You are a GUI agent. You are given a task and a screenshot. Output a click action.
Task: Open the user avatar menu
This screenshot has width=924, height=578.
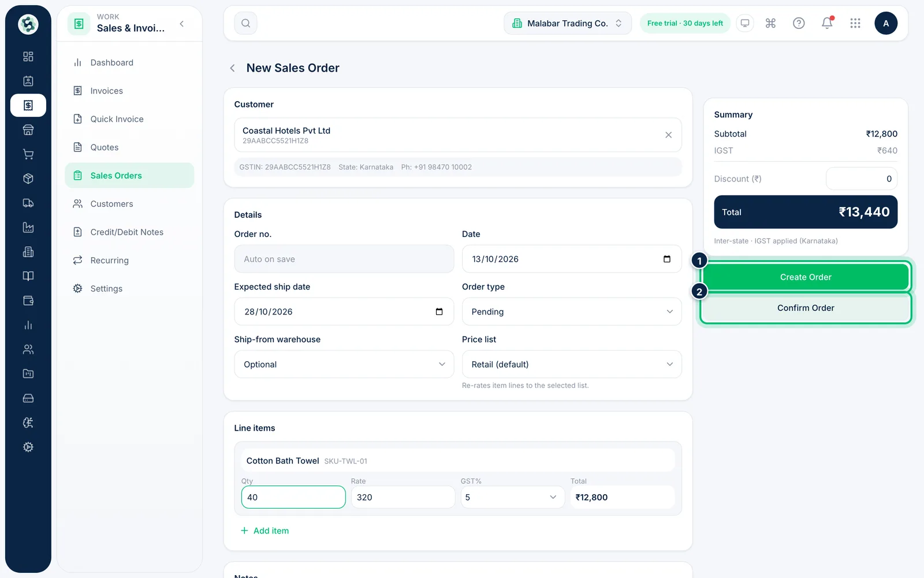[886, 23]
